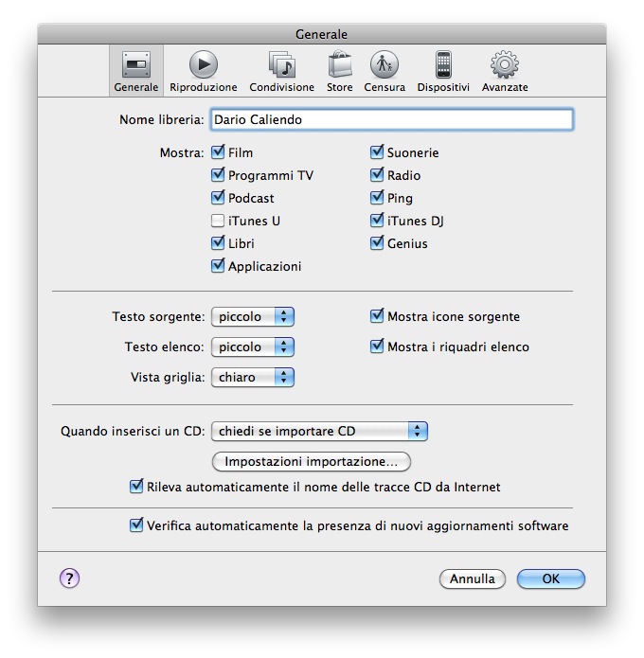This screenshot has height=658, width=644.
Task: Switch to Censura parental controls icon
Action: coord(384,65)
